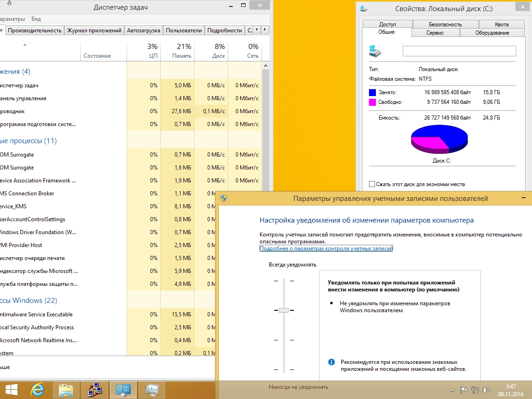Select the Общие tab in disk properties

coord(387,32)
